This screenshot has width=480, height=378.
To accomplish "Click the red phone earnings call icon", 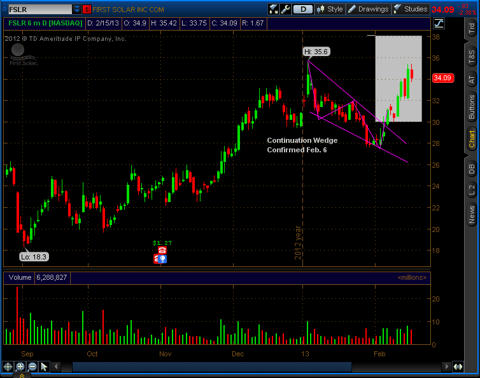I will [162, 250].
